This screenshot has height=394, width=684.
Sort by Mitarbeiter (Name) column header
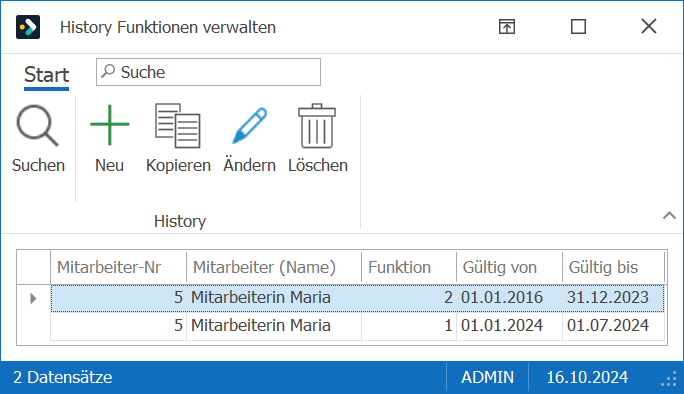click(274, 267)
